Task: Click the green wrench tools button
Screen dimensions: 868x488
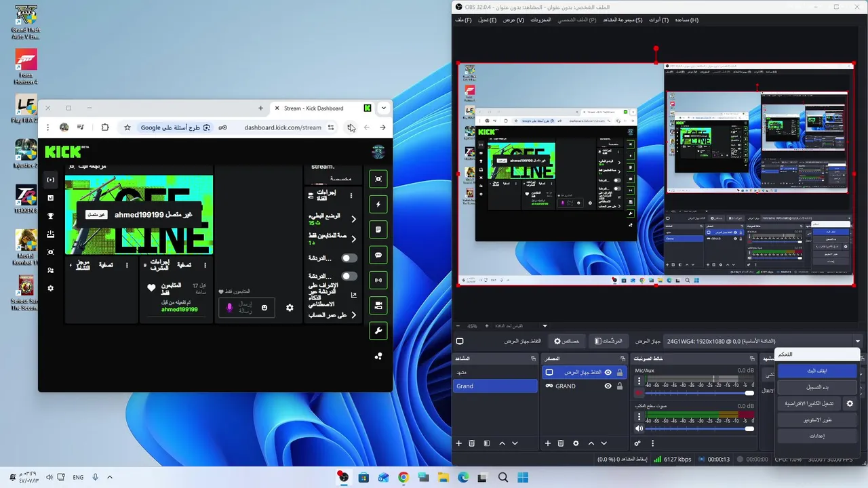Action: pyautogui.click(x=378, y=331)
